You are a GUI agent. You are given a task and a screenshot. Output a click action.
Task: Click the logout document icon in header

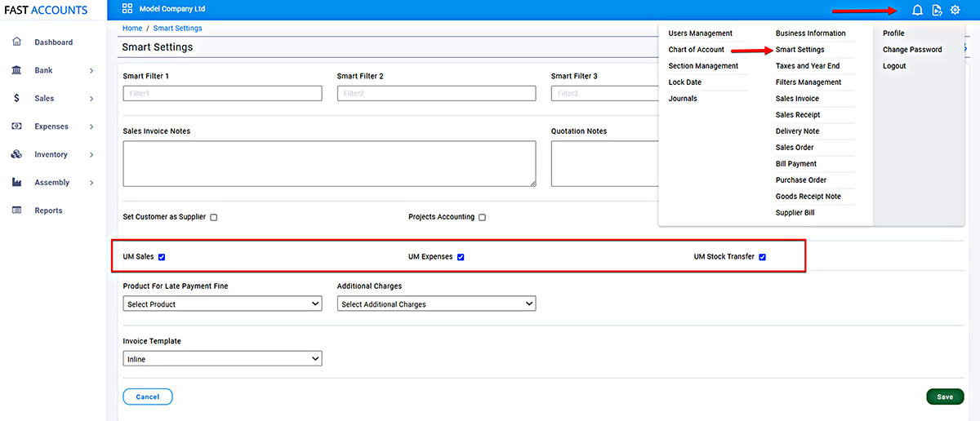coord(937,10)
